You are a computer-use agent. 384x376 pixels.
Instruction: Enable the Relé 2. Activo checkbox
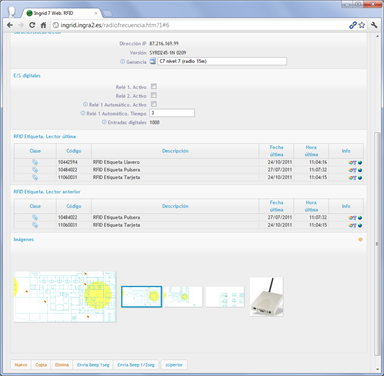coord(154,96)
